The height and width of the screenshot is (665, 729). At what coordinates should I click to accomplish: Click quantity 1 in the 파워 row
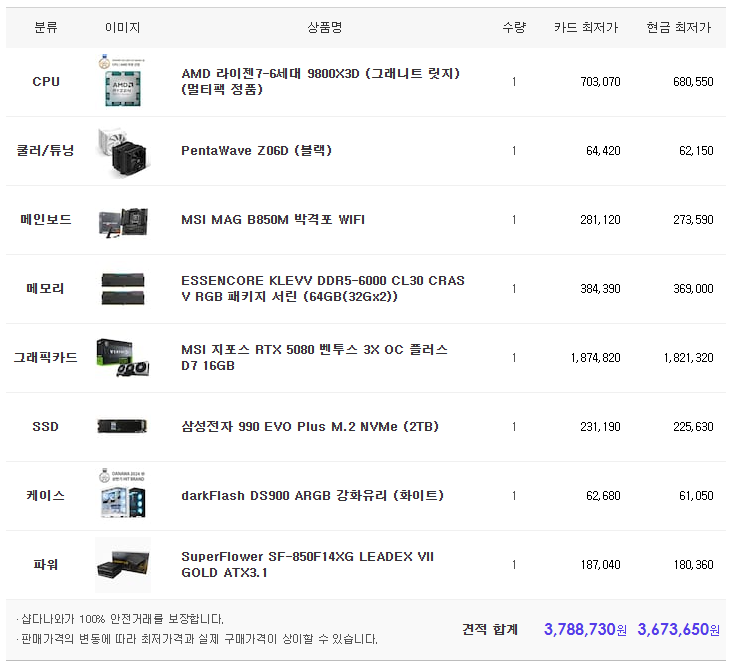click(514, 565)
